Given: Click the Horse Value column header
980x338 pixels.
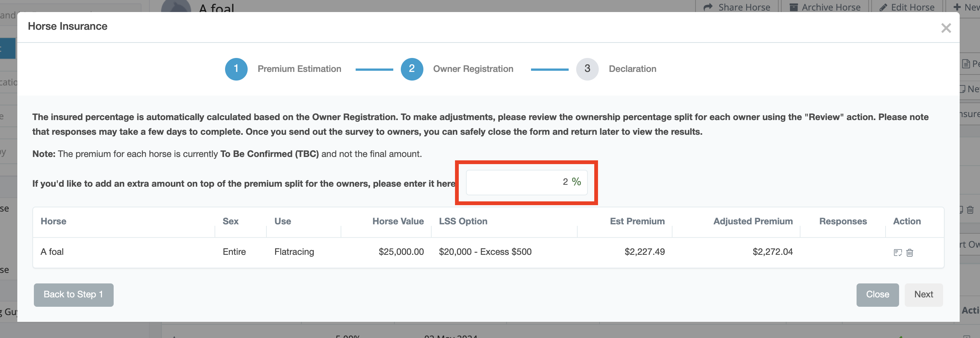Looking at the screenshot, I should point(397,221).
